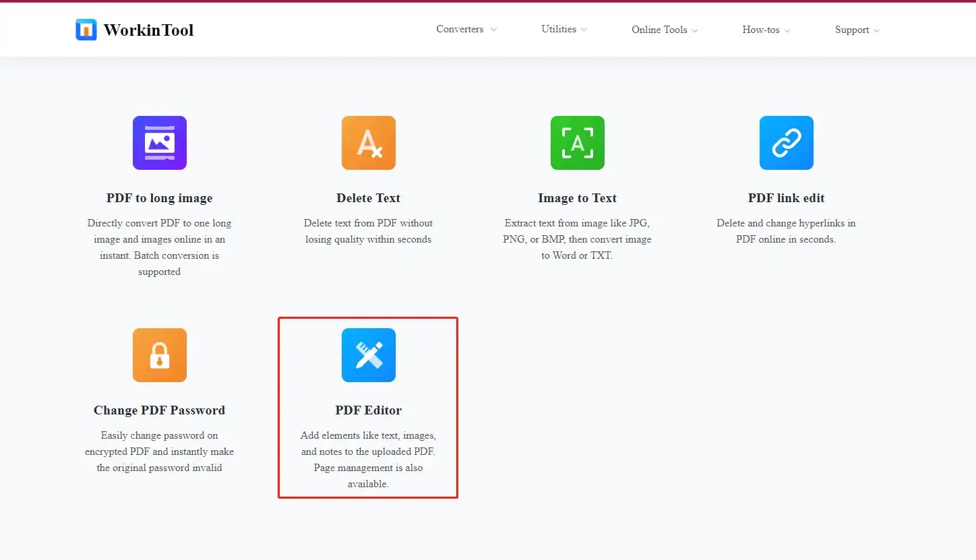This screenshot has height=560, width=976.
Task: Click the Change PDF Password lock icon
Action: click(x=159, y=355)
